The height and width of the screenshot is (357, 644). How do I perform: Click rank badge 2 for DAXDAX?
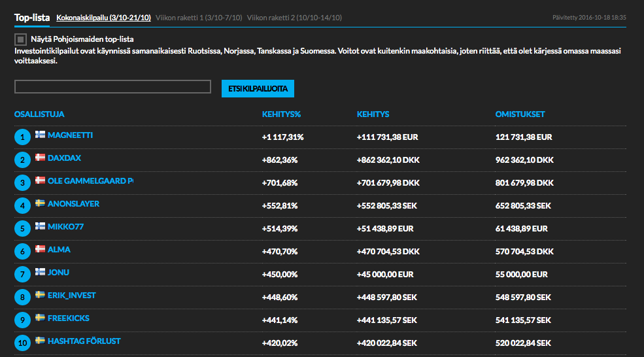(23, 160)
